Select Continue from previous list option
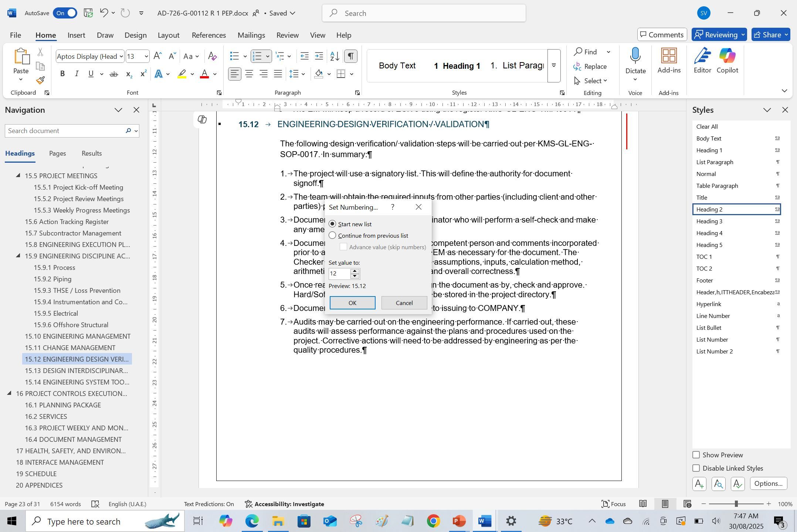This screenshot has width=797, height=532. click(x=332, y=235)
